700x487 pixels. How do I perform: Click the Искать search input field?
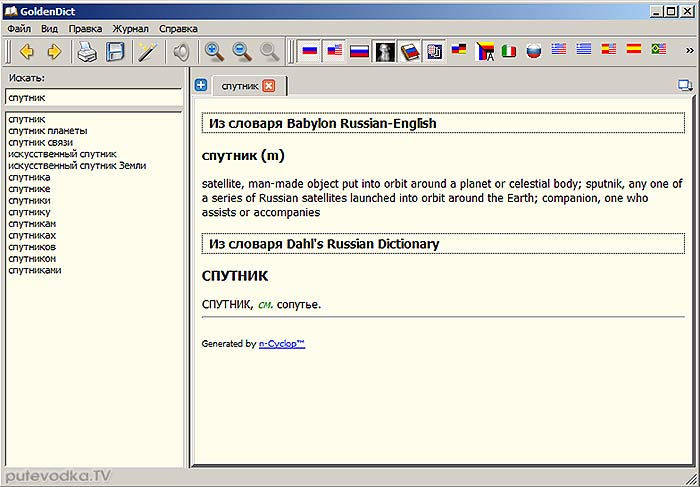point(94,97)
